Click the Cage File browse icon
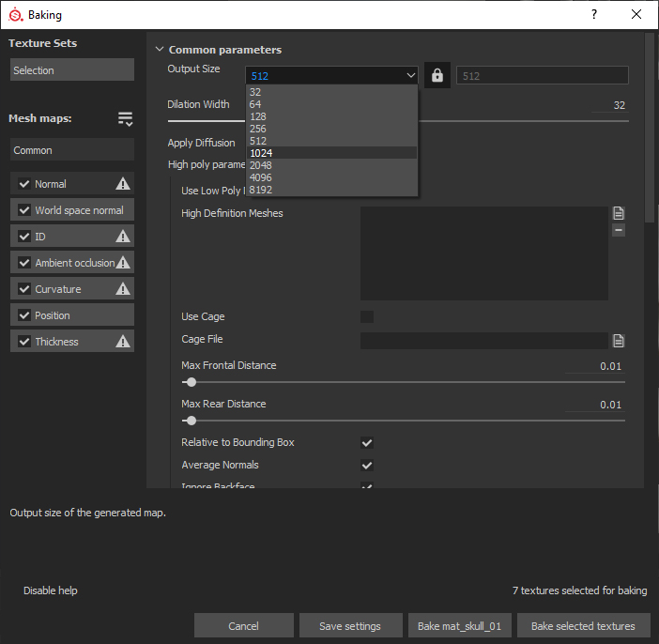 [619, 341]
